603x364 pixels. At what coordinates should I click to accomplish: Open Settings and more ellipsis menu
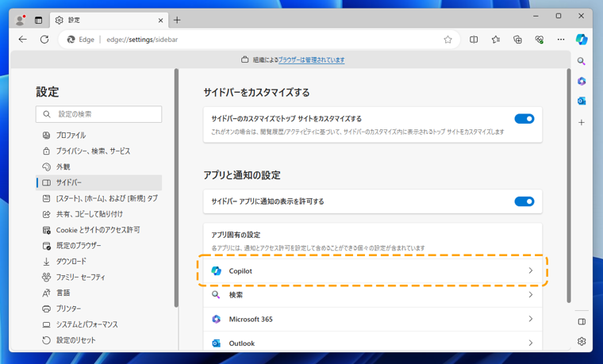[x=561, y=39]
